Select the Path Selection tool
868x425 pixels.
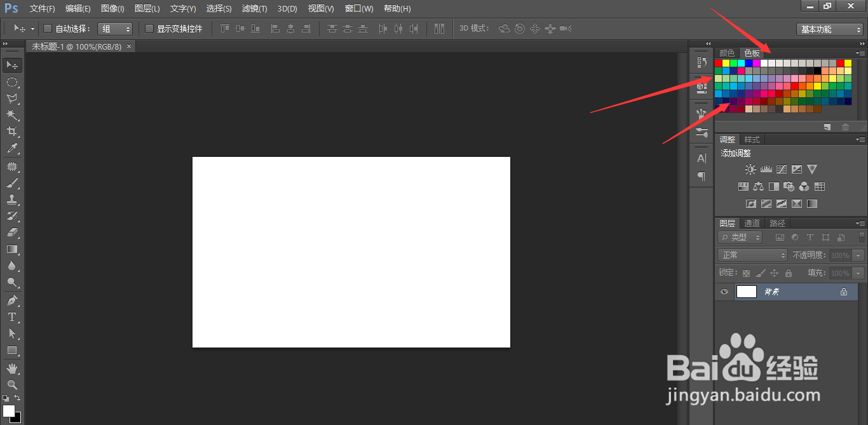coord(12,333)
